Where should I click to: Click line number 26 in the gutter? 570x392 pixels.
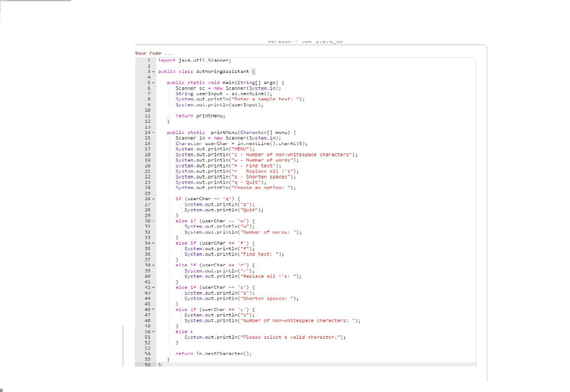(148, 199)
